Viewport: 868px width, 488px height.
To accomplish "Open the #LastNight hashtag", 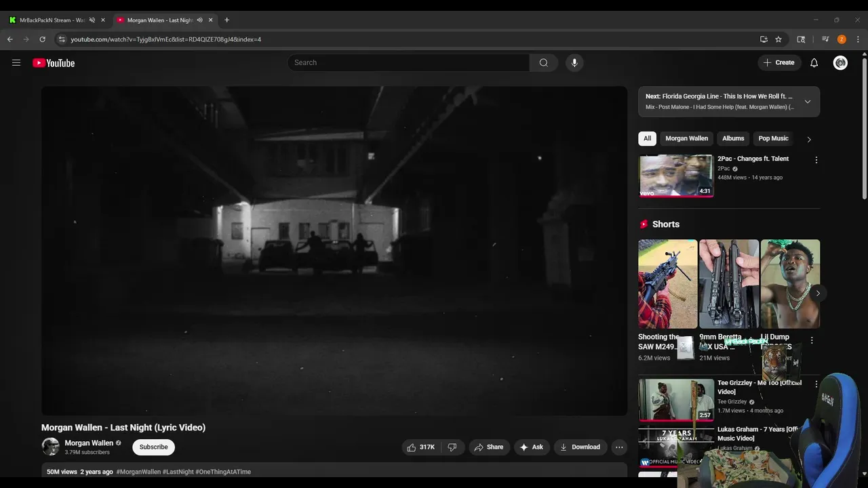I will tap(178, 472).
